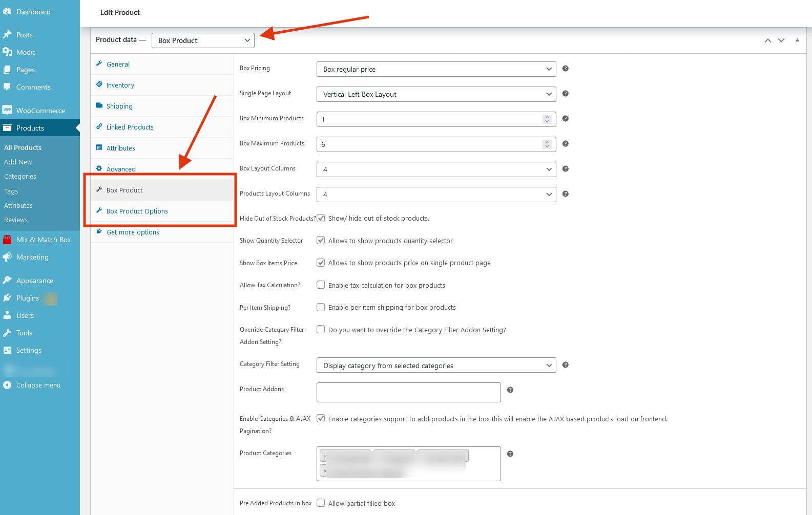The image size is (812, 515).
Task: Uncheck Show Box Items Price checkbox
Action: tap(321, 263)
